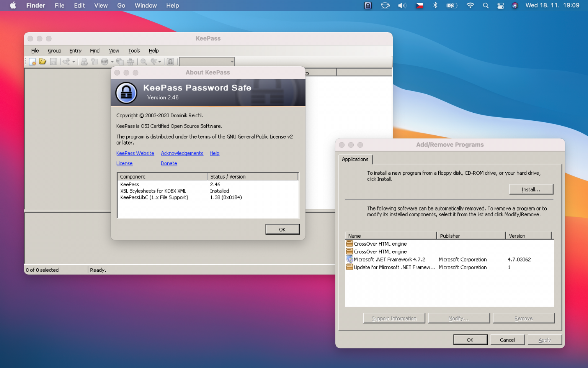Open the KeePass window Help menu
The image size is (588, 368).
click(x=154, y=51)
